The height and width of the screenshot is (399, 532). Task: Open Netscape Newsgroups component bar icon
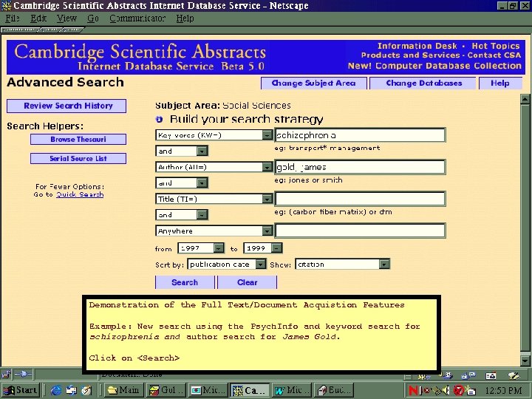(468, 375)
